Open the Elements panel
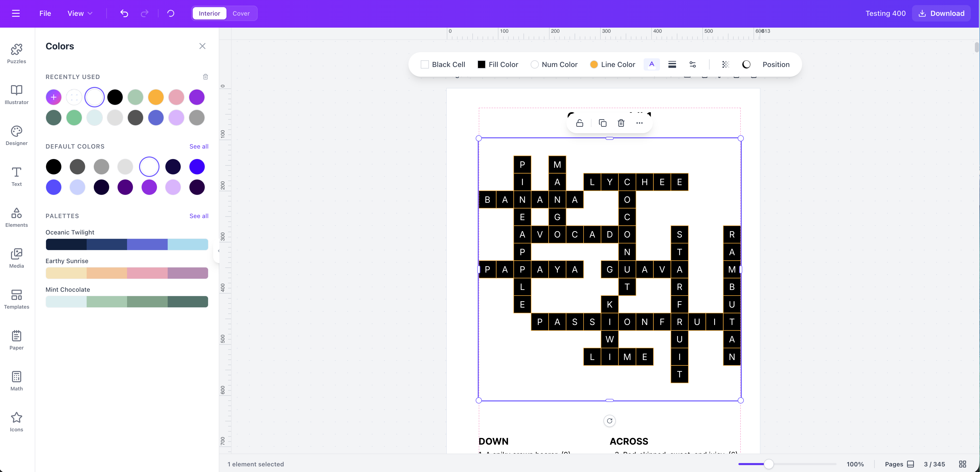The image size is (980, 472). [16, 217]
